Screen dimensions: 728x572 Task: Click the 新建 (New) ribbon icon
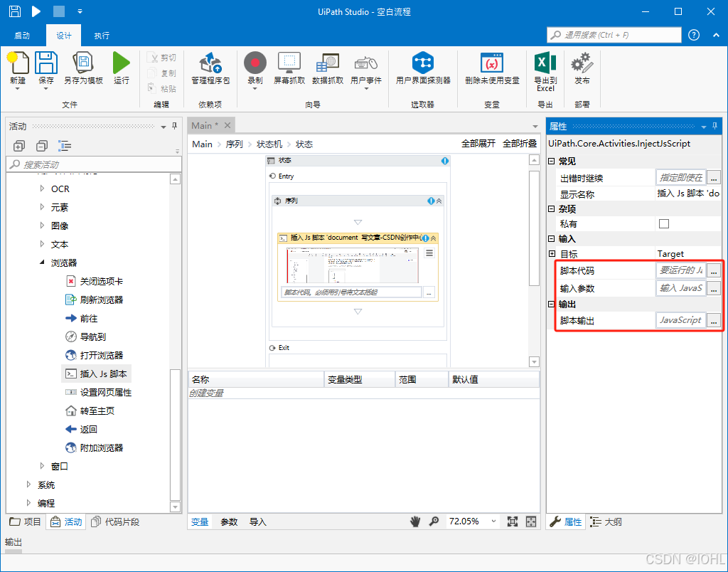(x=18, y=63)
